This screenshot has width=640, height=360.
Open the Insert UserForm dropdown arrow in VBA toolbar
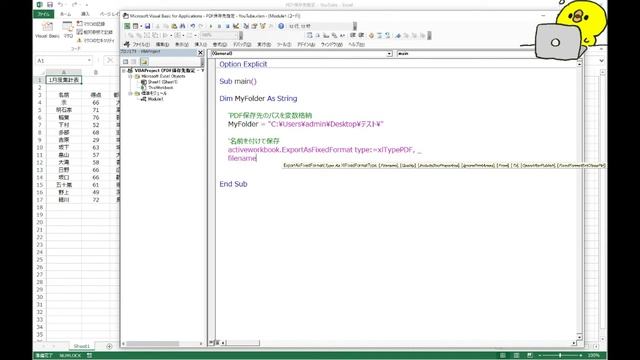click(141, 26)
